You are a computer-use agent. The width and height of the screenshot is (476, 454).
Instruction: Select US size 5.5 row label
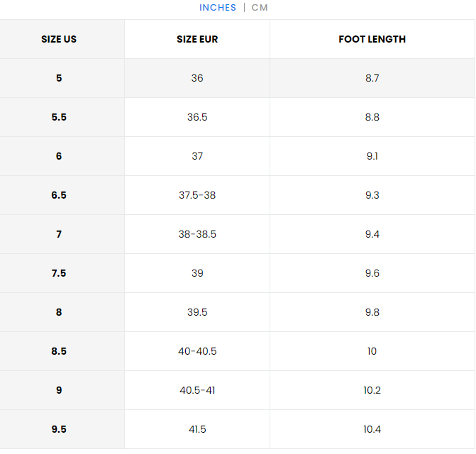[59, 117]
